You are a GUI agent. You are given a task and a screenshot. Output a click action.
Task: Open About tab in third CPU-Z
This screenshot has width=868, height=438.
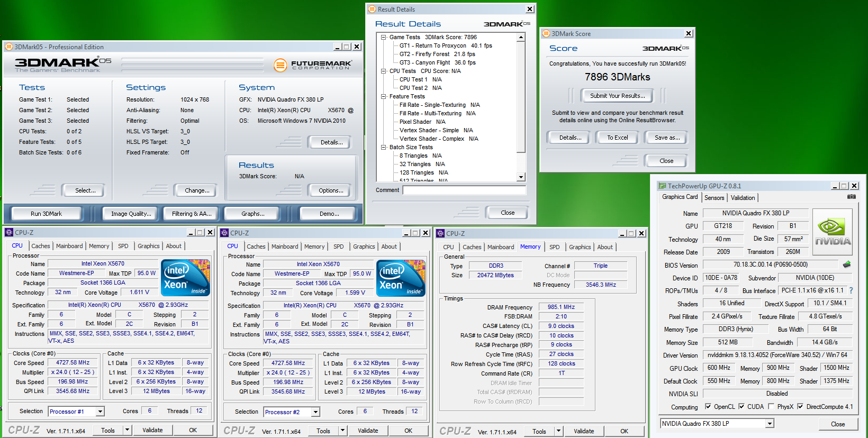click(605, 247)
